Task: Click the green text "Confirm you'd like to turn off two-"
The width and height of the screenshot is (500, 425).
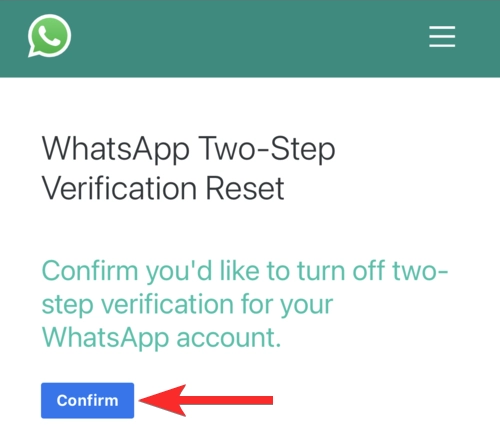Action: point(245,271)
